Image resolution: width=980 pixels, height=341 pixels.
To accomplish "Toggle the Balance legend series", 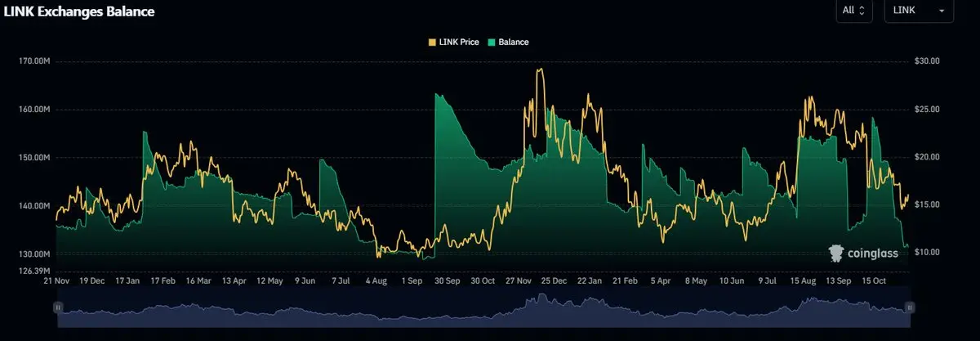I will pyautogui.click(x=507, y=42).
